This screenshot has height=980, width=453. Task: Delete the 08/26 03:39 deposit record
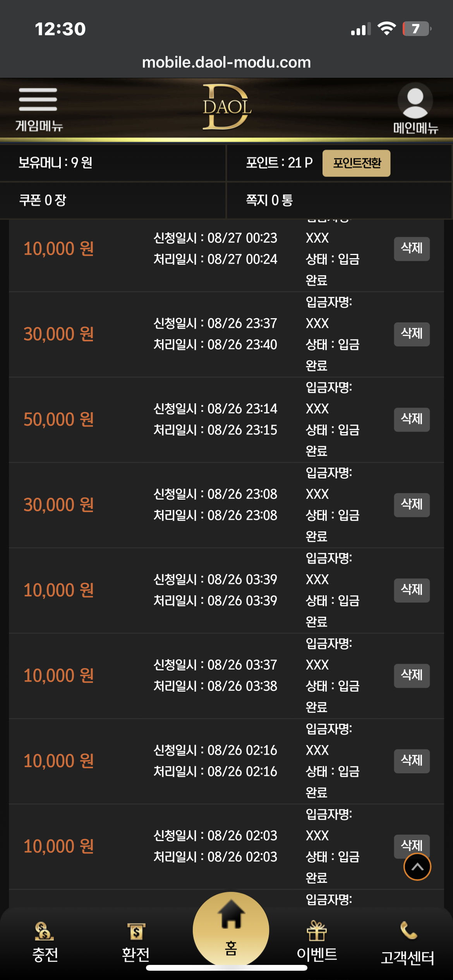pos(412,590)
